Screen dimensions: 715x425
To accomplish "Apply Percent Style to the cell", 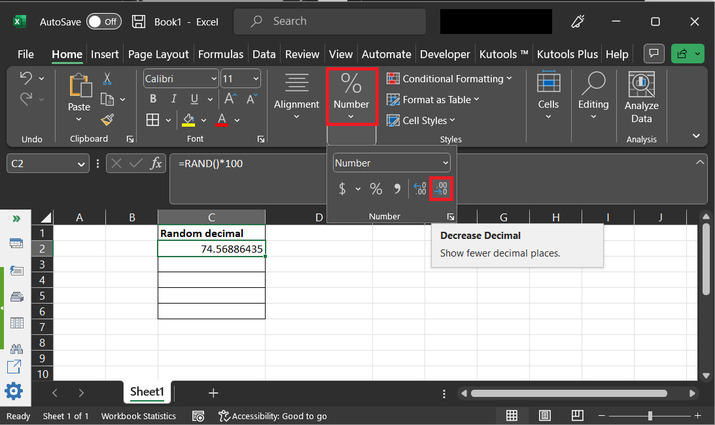I will (376, 188).
